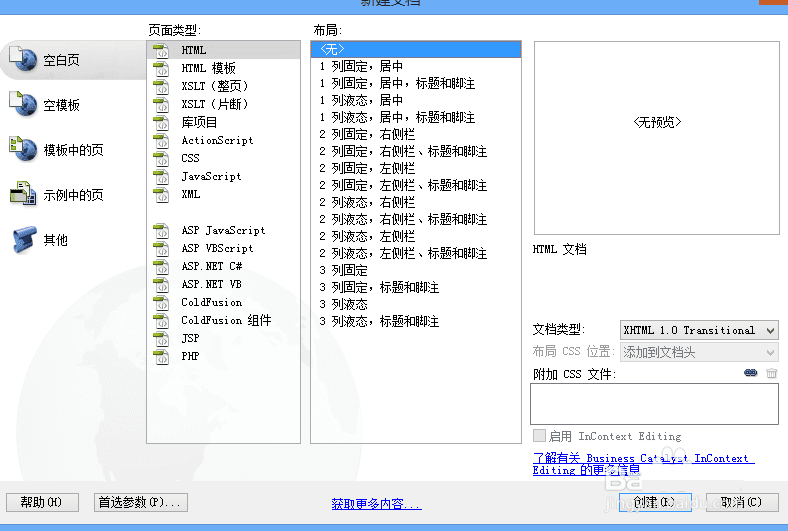The width and height of the screenshot is (788, 531).
Task: Click the attach CSS file link icon
Action: [x=750, y=373]
